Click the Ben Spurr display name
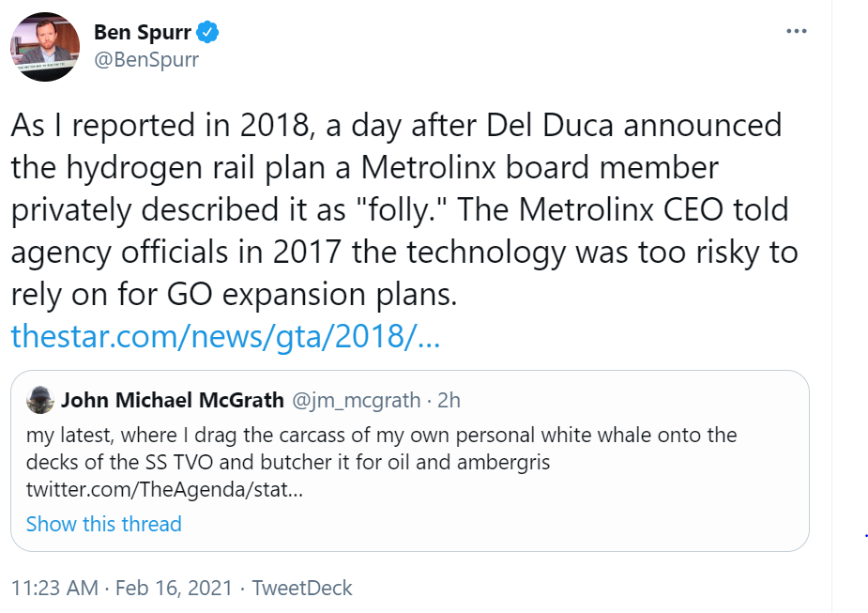Viewport: 868px width, 613px height. pos(142,33)
